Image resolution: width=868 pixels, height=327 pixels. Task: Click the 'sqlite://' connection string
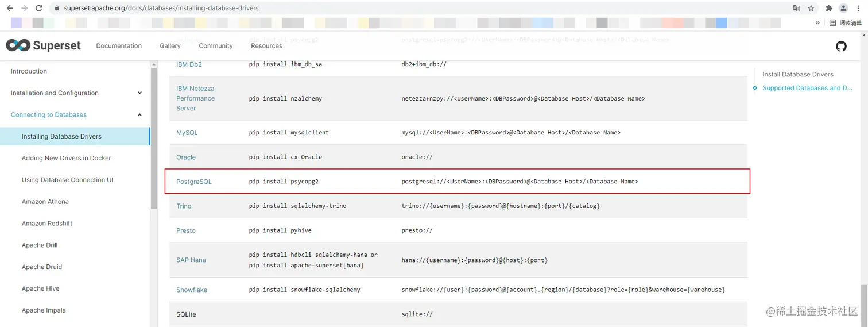[x=417, y=314]
